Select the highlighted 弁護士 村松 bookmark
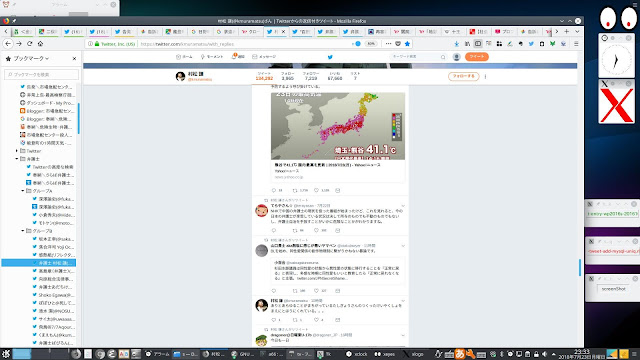 coord(39,263)
